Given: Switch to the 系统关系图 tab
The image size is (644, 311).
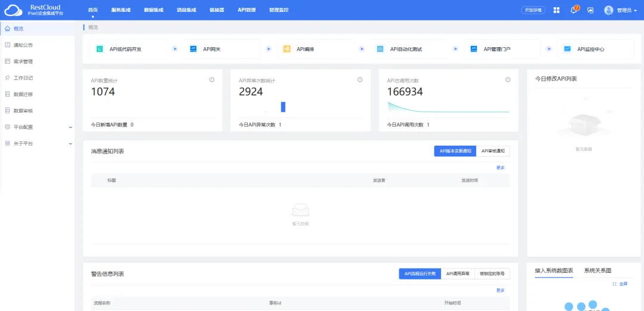Looking at the screenshot, I should point(597,270).
